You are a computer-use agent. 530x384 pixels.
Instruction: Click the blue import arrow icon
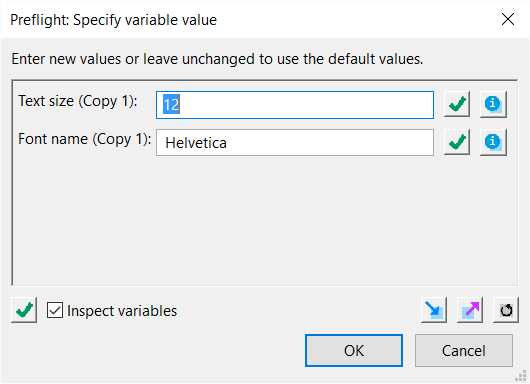click(x=434, y=310)
